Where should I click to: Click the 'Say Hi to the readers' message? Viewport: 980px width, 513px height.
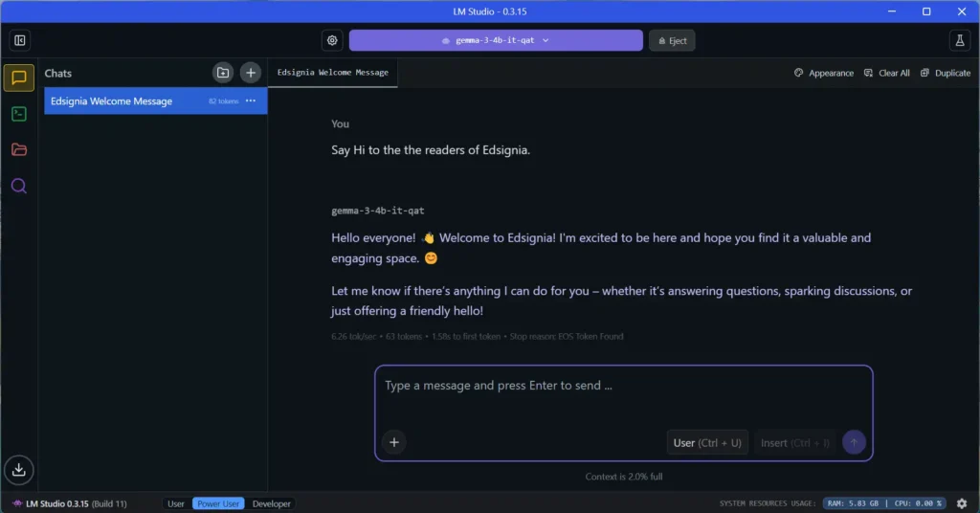pos(431,150)
